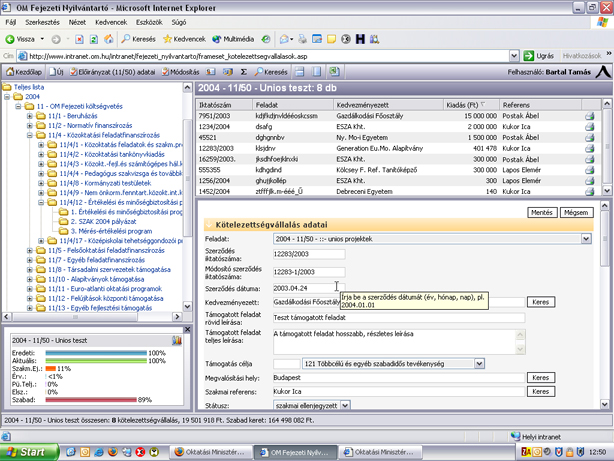
Task: Collapse 11/4 - Közoktatási feladatfinanszírozás node
Action: click(x=30, y=135)
